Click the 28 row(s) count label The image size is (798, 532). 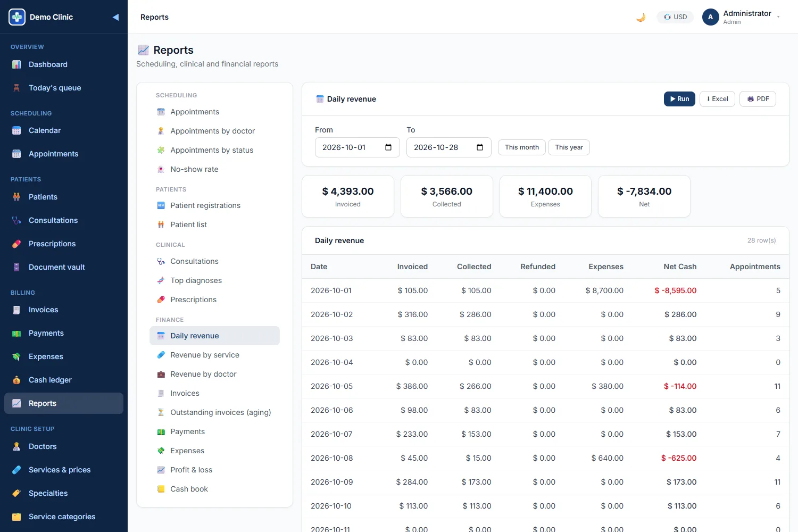pos(761,240)
